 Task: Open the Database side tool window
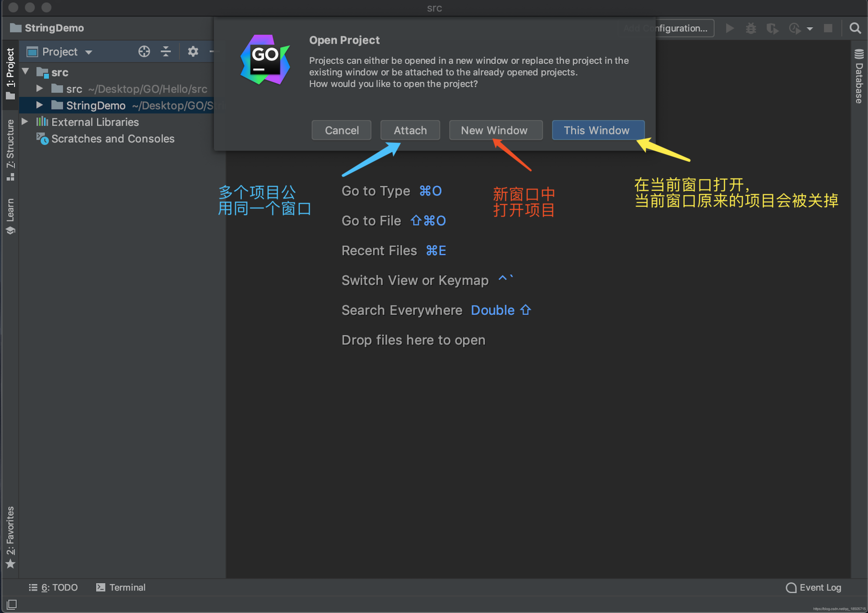click(859, 76)
